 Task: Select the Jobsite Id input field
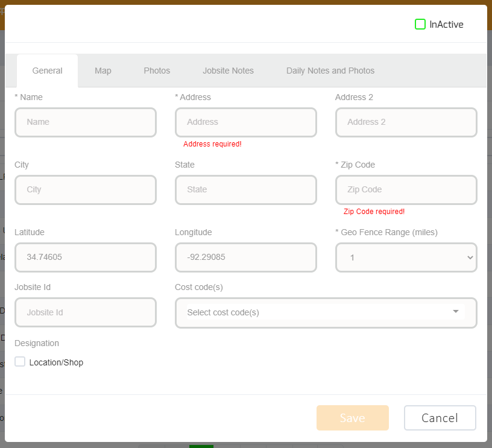pos(85,312)
